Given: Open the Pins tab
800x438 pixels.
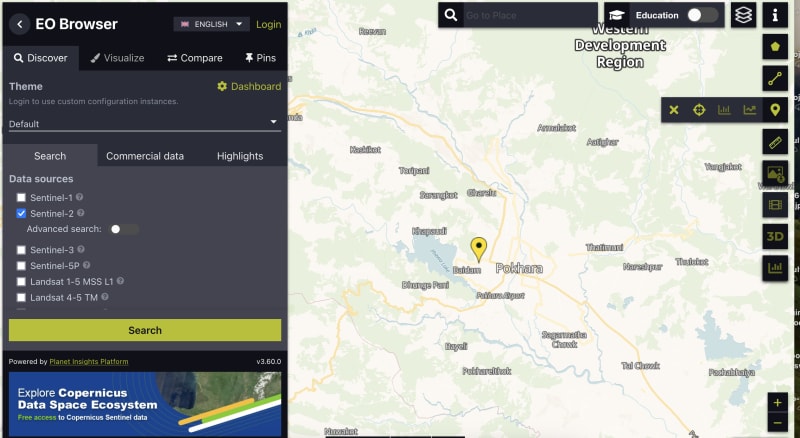Looking at the screenshot, I should click(260, 58).
